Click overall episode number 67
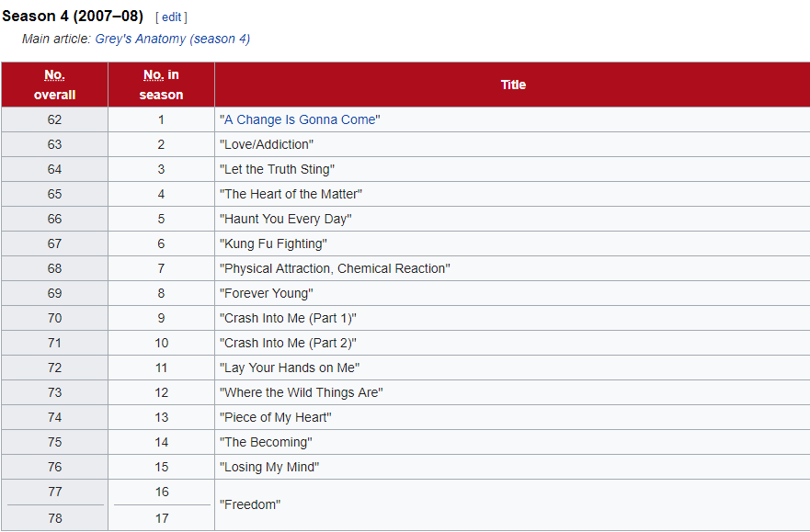 (55, 243)
